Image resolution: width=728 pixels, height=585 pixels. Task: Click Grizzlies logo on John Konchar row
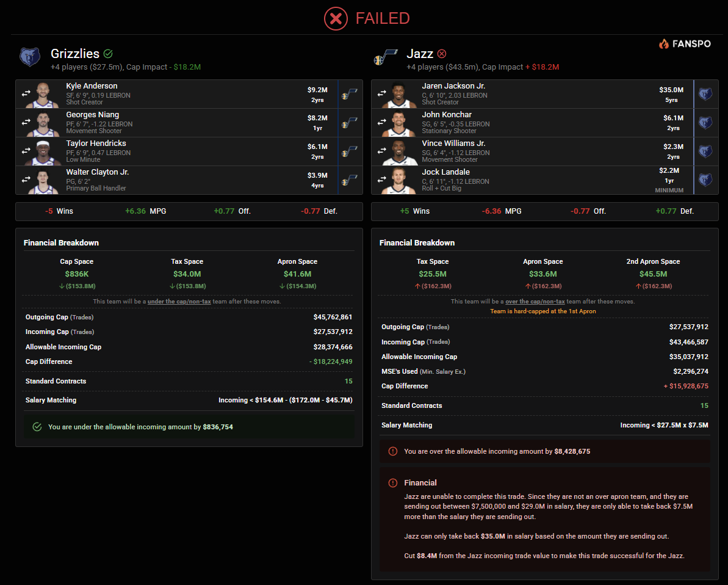pos(705,123)
